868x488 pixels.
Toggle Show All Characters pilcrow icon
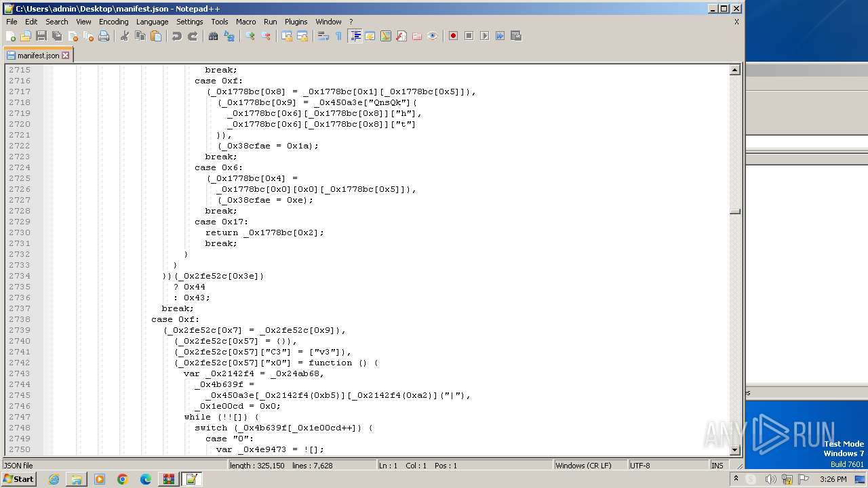(339, 36)
